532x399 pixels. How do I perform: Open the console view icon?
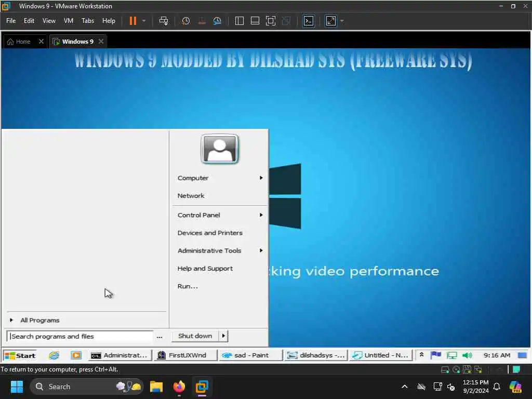coord(309,21)
